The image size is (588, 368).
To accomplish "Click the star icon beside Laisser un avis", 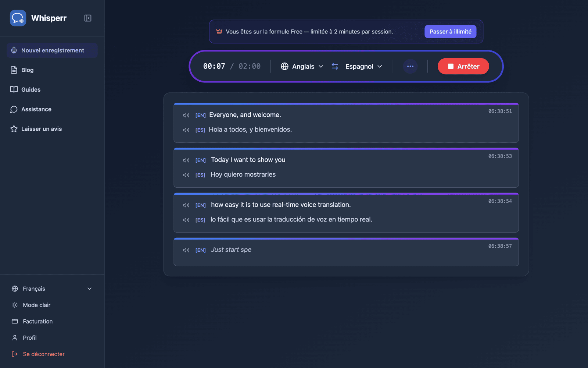I will 14,129.
